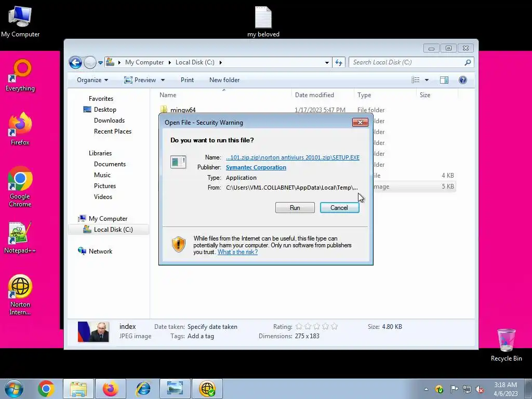
Task: Refresh the Local Disk (C:) view
Action: (x=339, y=62)
